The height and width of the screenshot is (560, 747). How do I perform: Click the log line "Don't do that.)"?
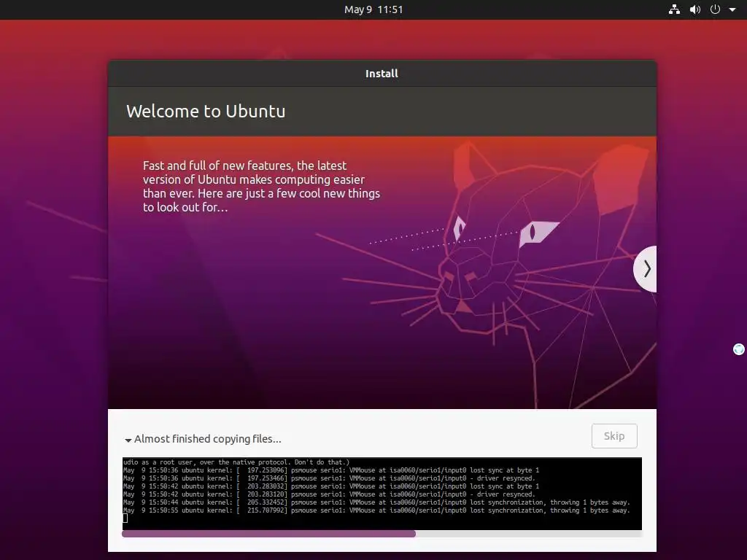236,462
